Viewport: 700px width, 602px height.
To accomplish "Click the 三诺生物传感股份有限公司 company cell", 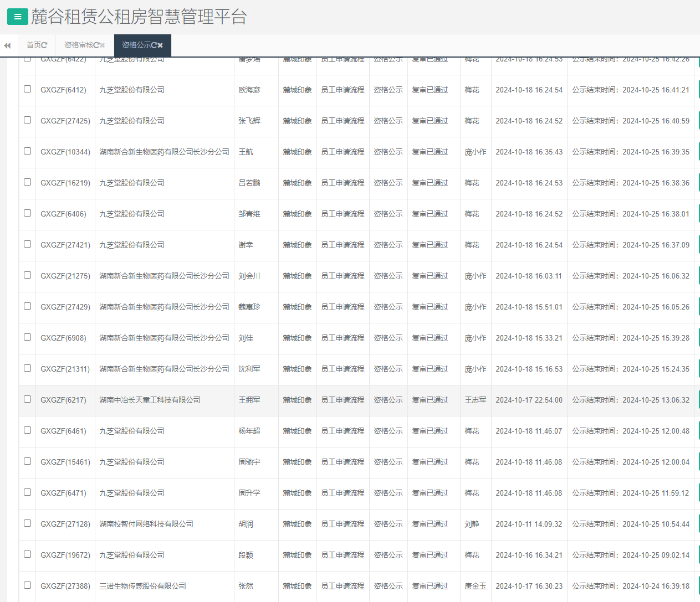I will (142, 586).
